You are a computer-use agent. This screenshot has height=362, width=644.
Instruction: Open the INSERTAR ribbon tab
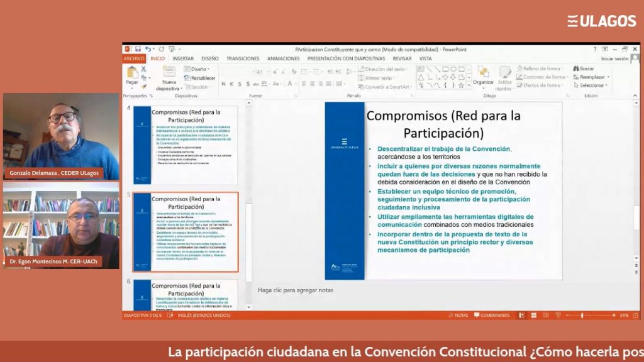pyautogui.click(x=183, y=58)
